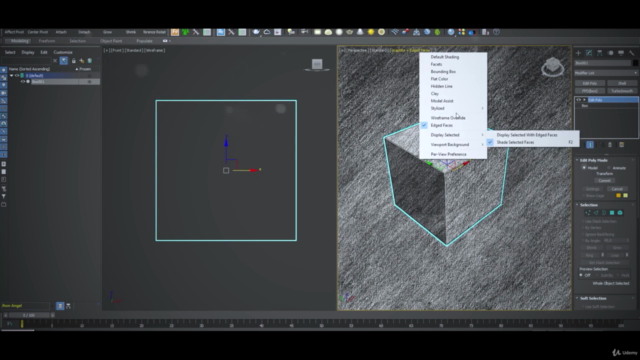The image size is (640, 360).
Task: Open the Utilities wrench panel icon
Action: click(631, 53)
